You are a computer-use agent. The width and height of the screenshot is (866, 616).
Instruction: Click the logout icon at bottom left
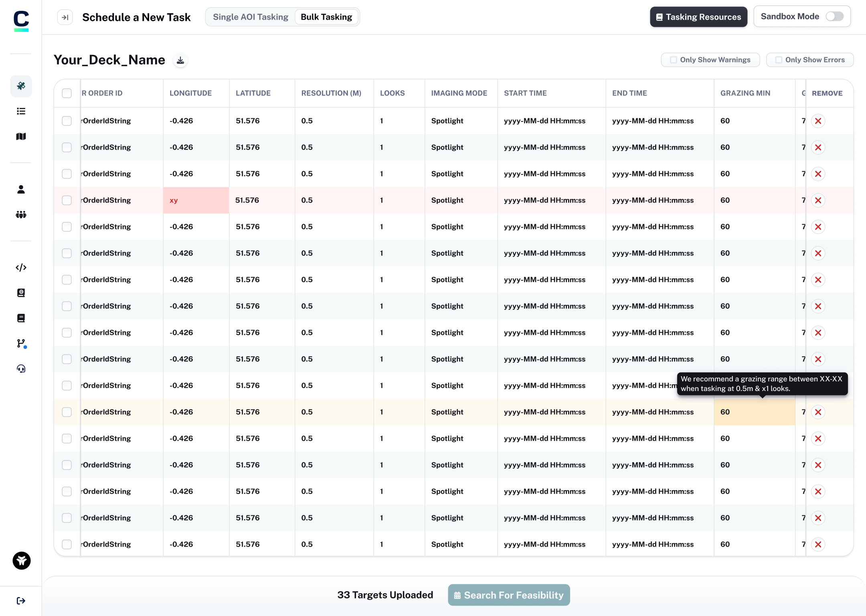click(21, 600)
